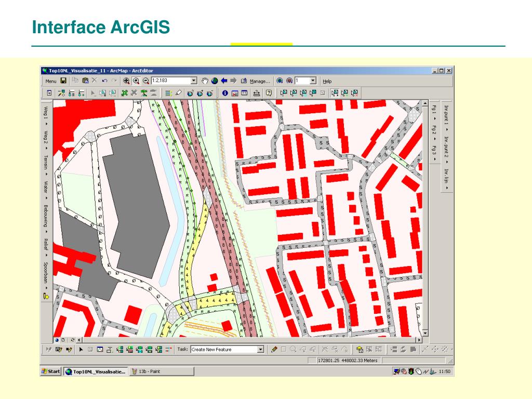This screenshot has height=399, width=532.
Task: Open the Relief sidebar menu
Action: click(x=46, y=247)
